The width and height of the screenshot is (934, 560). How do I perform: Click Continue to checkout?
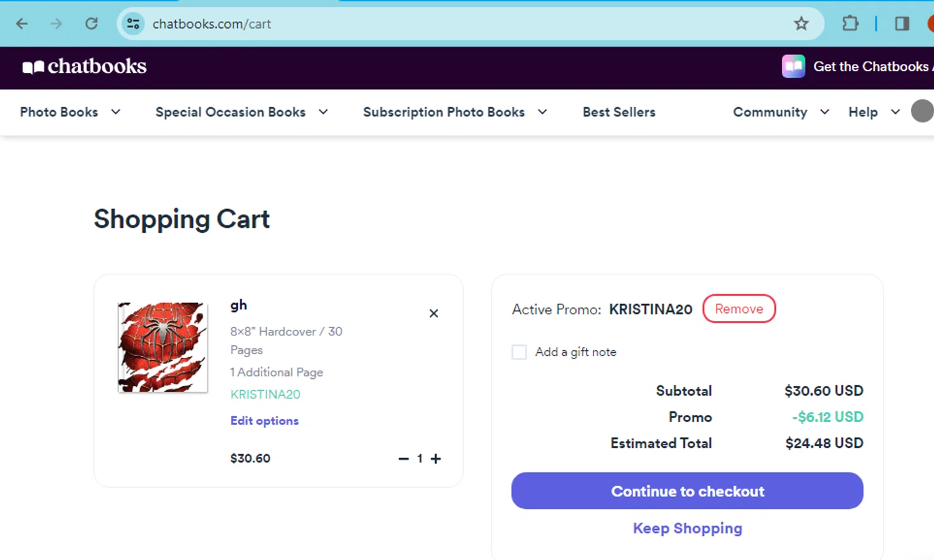[x=687, y=491]
